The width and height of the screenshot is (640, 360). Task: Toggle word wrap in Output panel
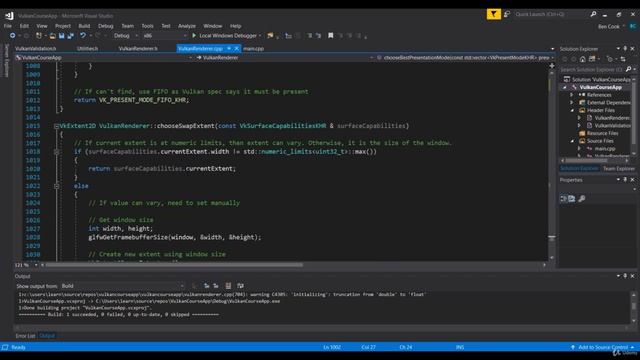click(240, 286)
